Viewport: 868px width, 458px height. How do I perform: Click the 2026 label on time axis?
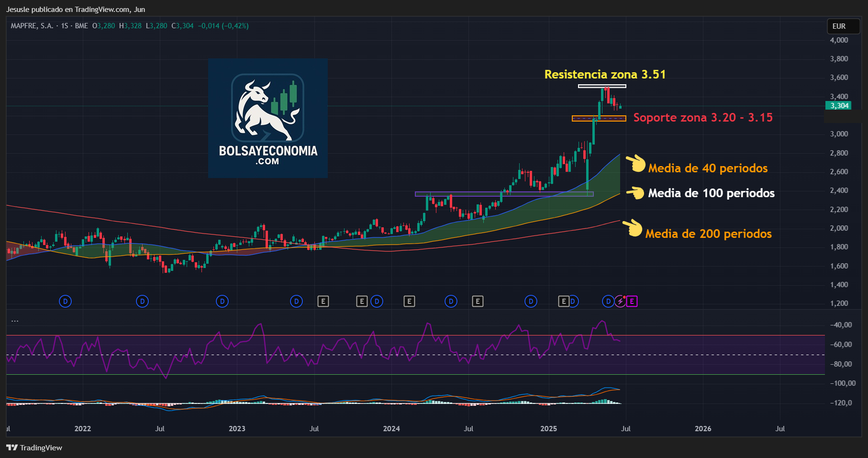point(703,428)
